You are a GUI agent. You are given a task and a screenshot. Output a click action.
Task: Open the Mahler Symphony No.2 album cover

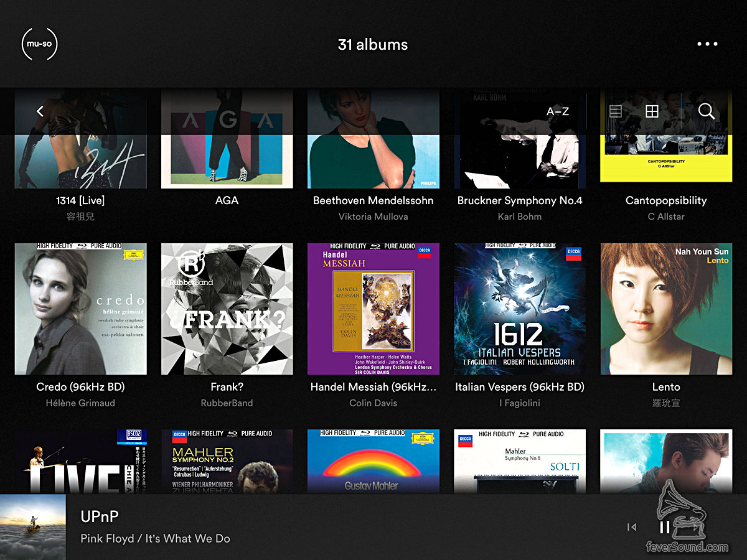pos(227,462)
